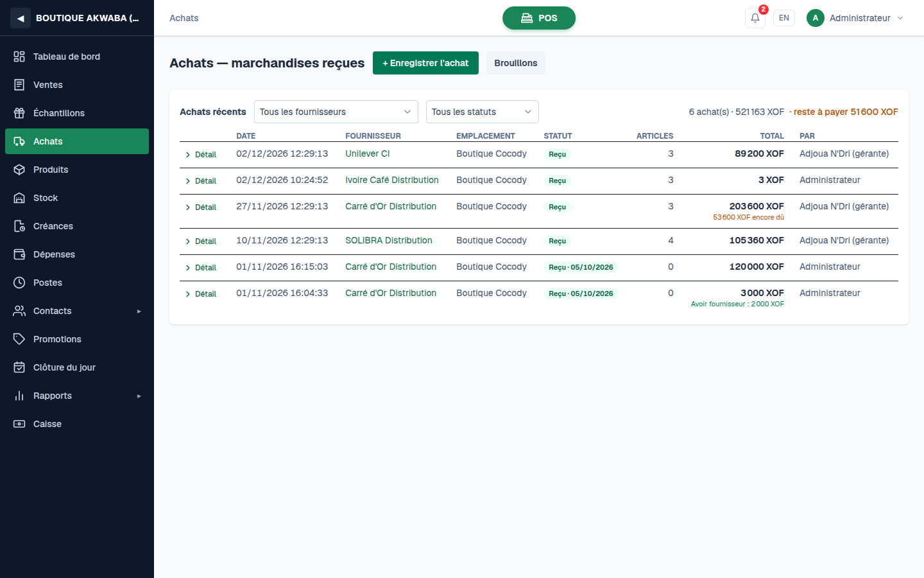Expand Détail for the 120 000 XOF purchase

[x=201, y=268]
